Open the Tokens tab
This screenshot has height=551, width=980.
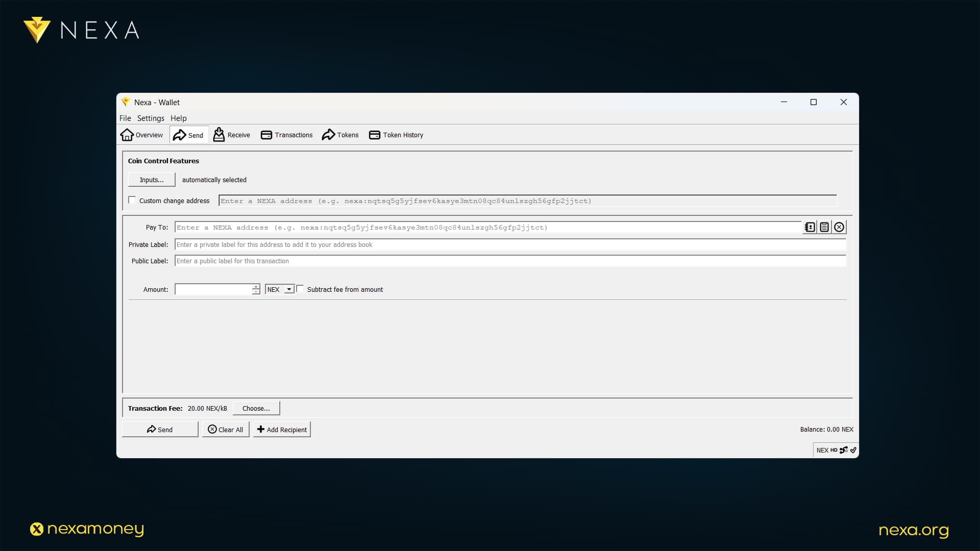click(x=340, y=135)
